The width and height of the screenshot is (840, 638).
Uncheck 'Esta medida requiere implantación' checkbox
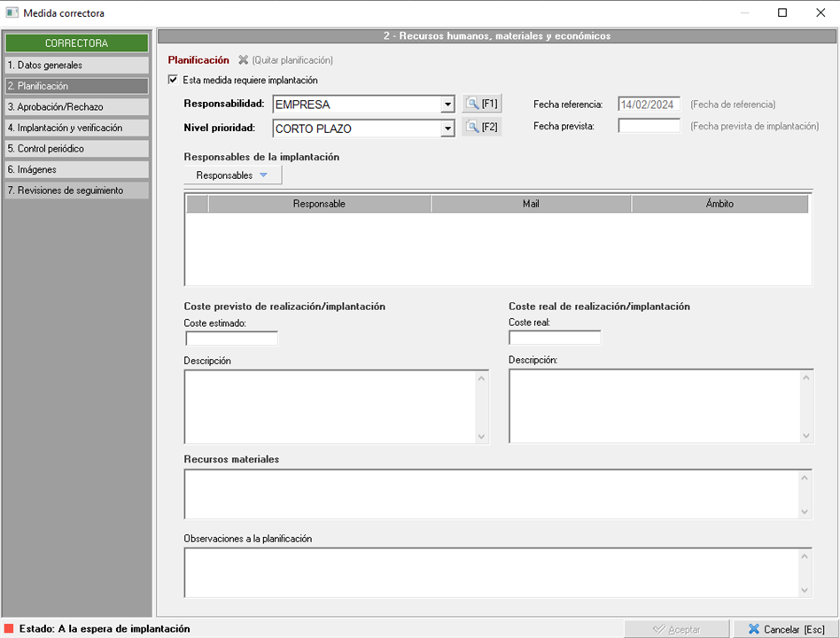tap(173, 81)
